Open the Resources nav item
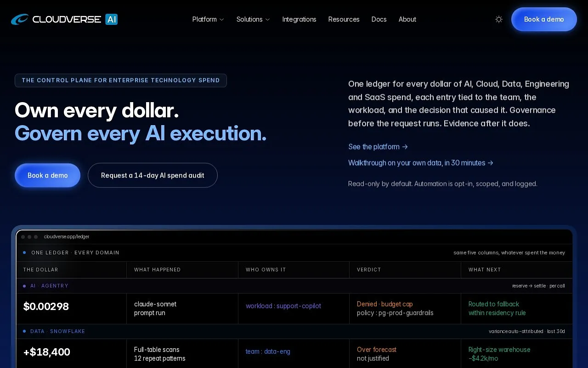This screenshot has height=368, width=588. [x=344, y=19]
